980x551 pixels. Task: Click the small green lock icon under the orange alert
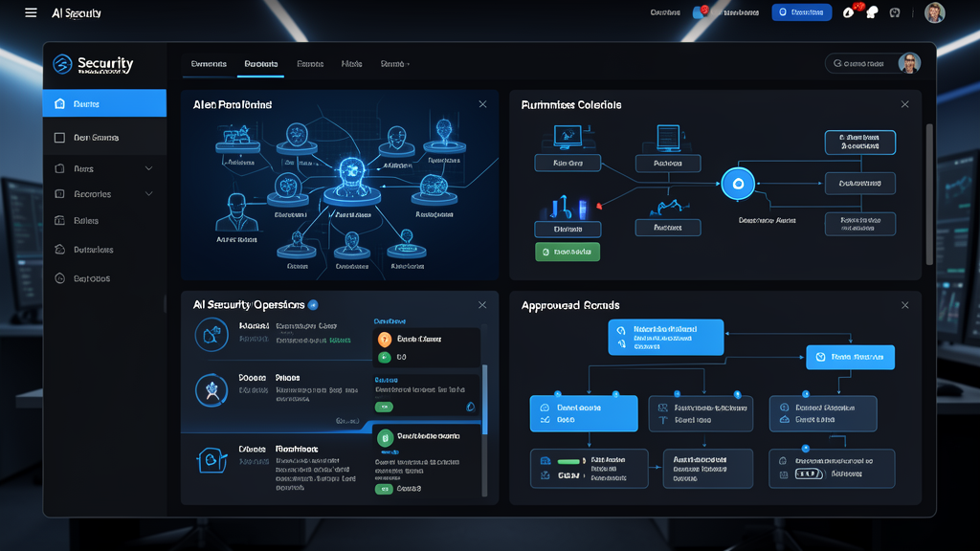(385, 357)
